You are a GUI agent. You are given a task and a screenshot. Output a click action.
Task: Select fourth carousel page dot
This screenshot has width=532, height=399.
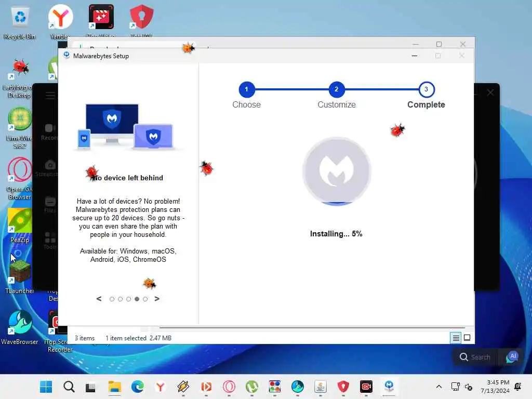tap(137, 299)
